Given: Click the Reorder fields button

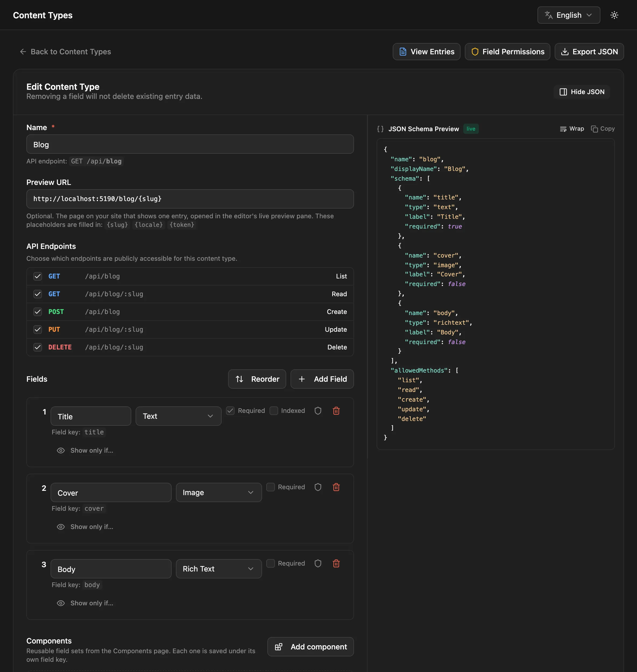Looking at the screenshot, I should 257,379.
